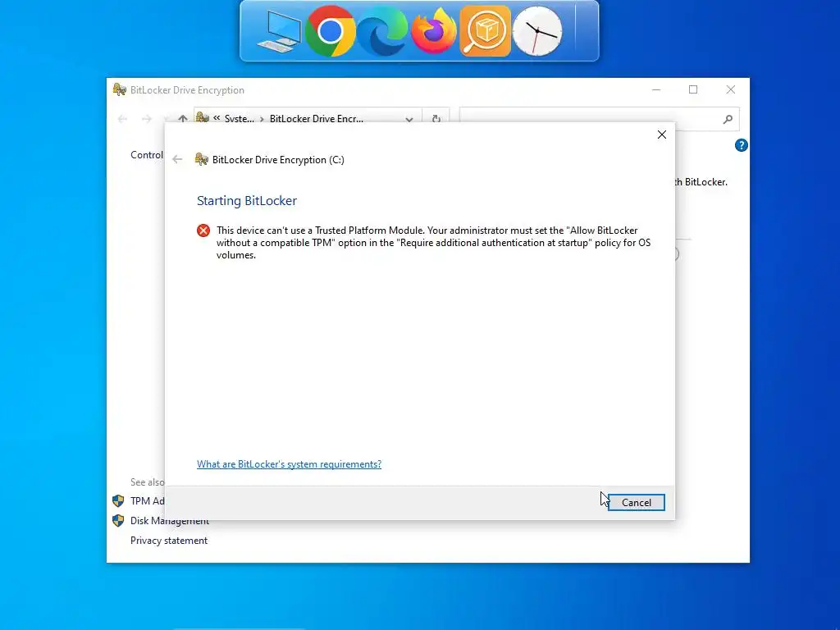The width and height of the screenshot is (840, 630).
Task: Open the clock app in the dock
Action: coord(537,31)
